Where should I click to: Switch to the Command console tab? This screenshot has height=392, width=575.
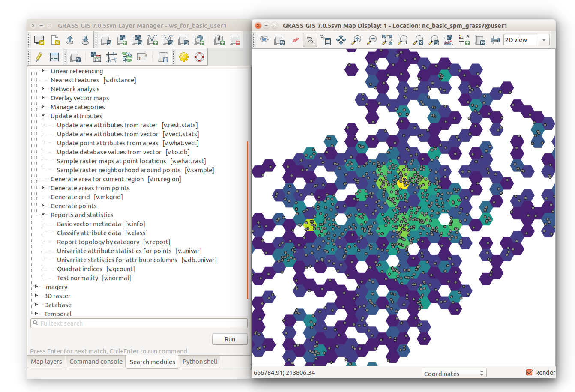[x=96, y=362]
